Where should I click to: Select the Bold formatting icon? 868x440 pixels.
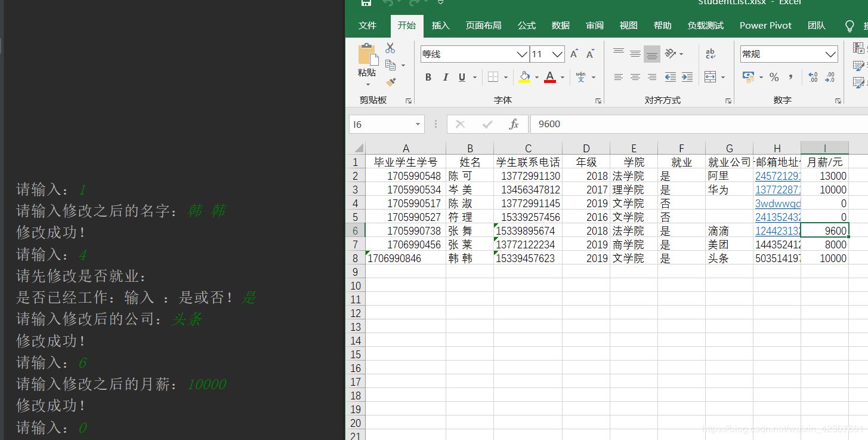tap(428, 77)
